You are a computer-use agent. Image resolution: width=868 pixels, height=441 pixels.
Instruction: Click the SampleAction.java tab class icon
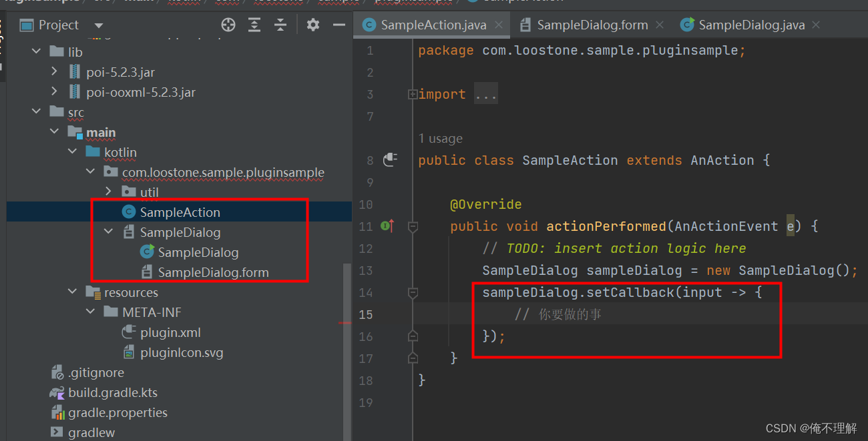(369, 25)
